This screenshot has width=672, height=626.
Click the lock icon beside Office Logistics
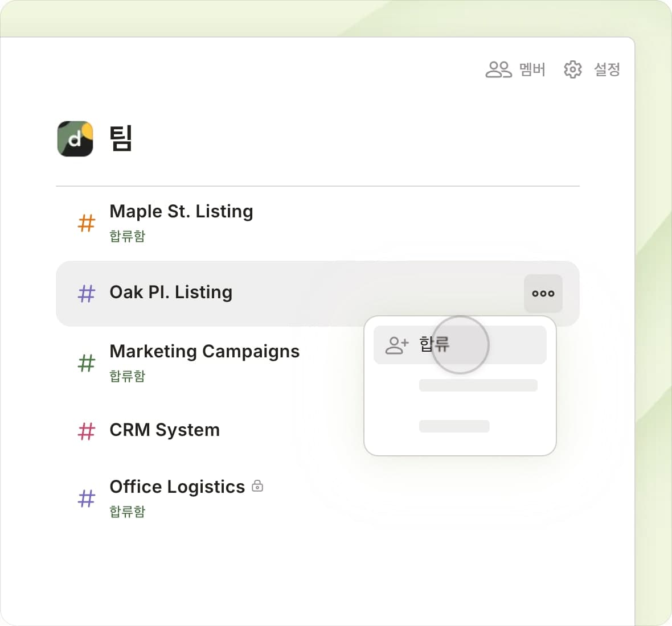coord(257,486)
